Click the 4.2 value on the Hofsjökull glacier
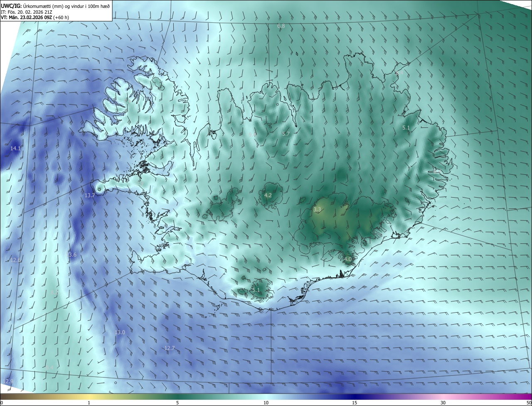 [268, 195]
